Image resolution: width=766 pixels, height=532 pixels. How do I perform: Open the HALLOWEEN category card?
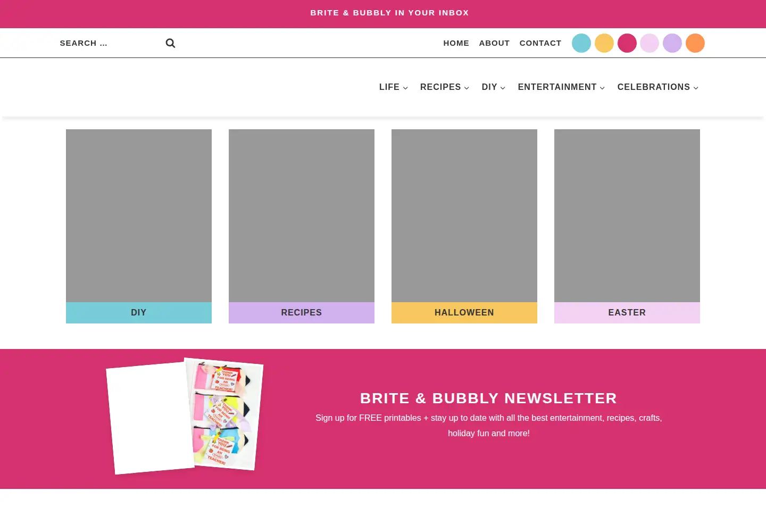tap(464, 226)
